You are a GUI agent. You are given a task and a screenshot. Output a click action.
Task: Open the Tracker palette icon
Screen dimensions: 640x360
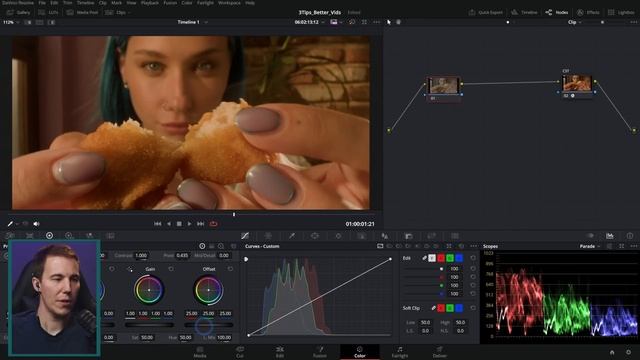pos(338,236)
